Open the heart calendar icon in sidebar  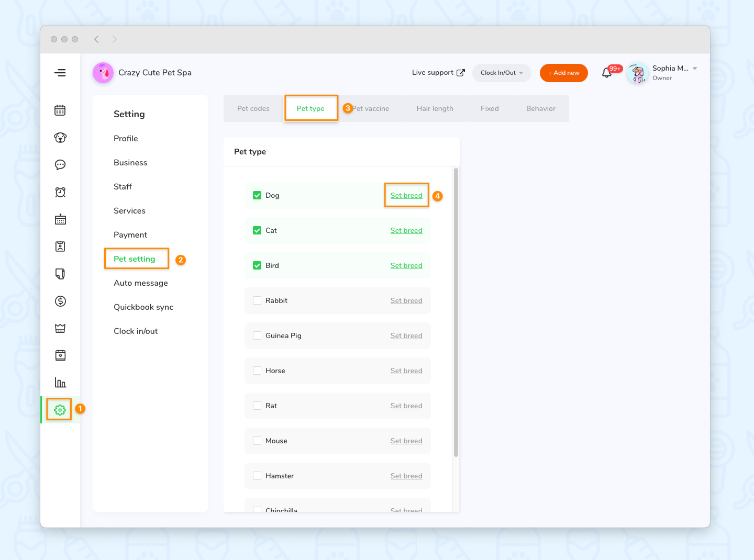tap(60, 355)
